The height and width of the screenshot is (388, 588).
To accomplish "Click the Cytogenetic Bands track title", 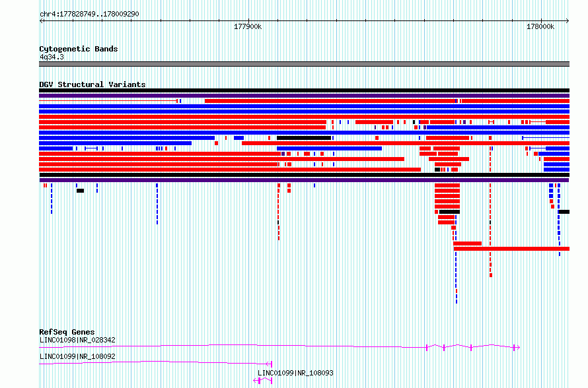I will (79, 49).
